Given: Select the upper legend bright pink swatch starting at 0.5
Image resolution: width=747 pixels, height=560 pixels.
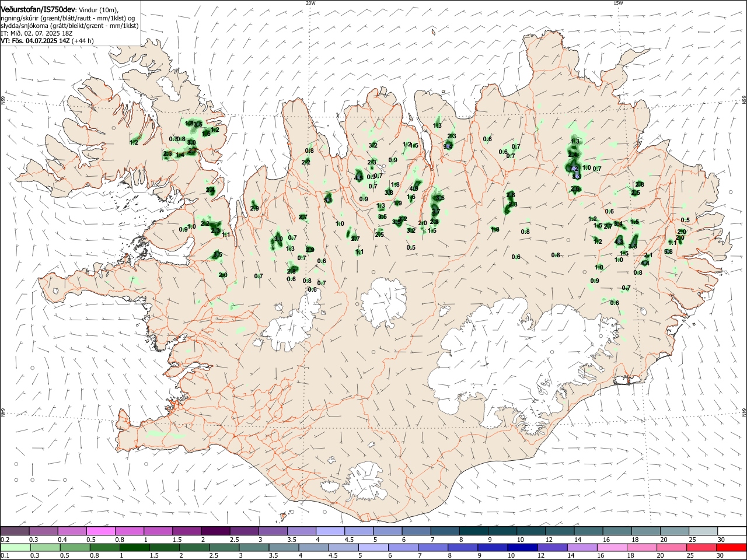Looking at the screenshot, I should [x=100, y=531].
